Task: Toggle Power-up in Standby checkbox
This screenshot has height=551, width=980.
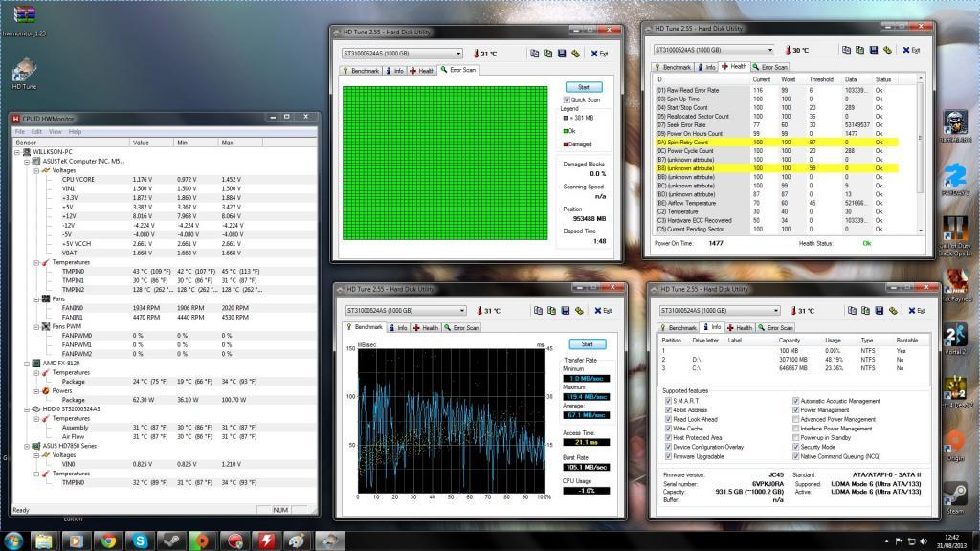Action: point(795,438)
